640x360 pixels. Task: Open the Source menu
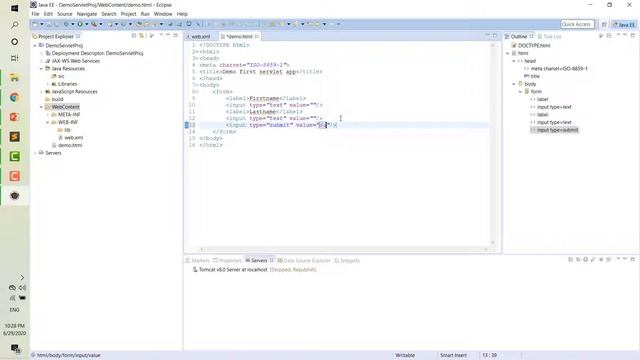(x=64, y=14)
